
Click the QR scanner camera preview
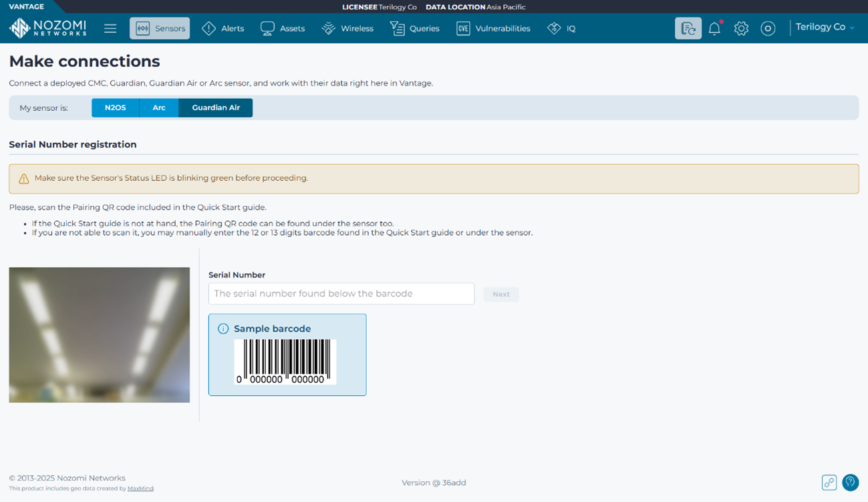[100, 335]
